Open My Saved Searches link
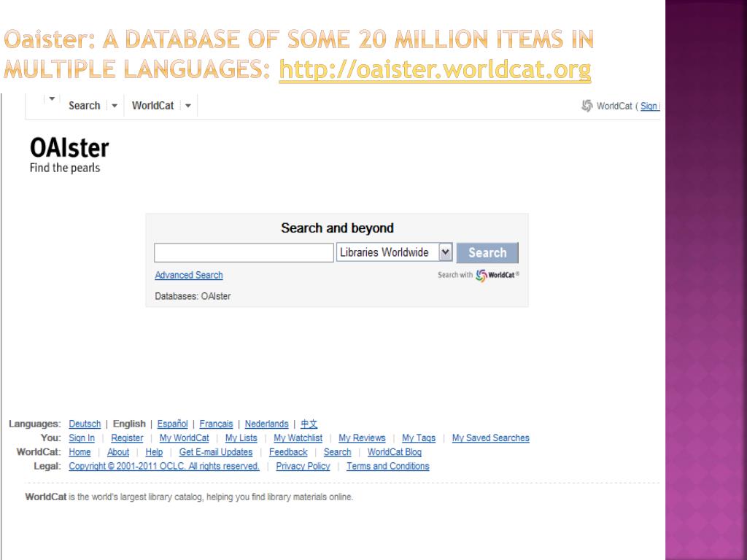 pyautogui.click(x=491, y=438)
